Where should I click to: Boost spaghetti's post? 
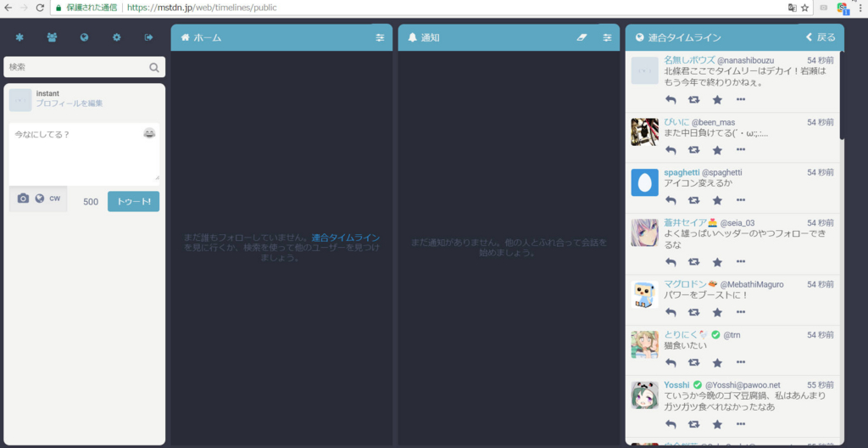(693, 200)
